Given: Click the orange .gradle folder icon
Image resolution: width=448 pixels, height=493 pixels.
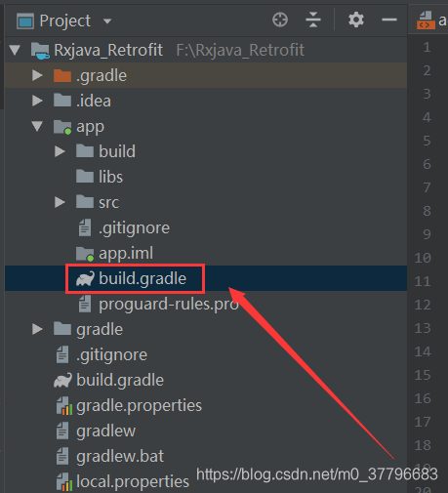Looking at the screenshot, I should click(x=62, y=75).
